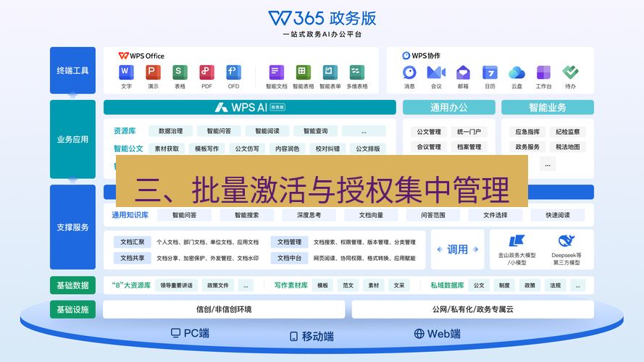Click the 移动端 phone icon
The height and width of the screenshot is (362, 644).
coord(293,337)
